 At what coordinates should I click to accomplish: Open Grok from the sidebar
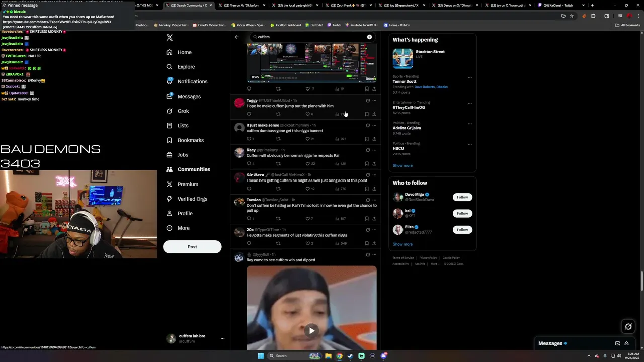[178, 111]
